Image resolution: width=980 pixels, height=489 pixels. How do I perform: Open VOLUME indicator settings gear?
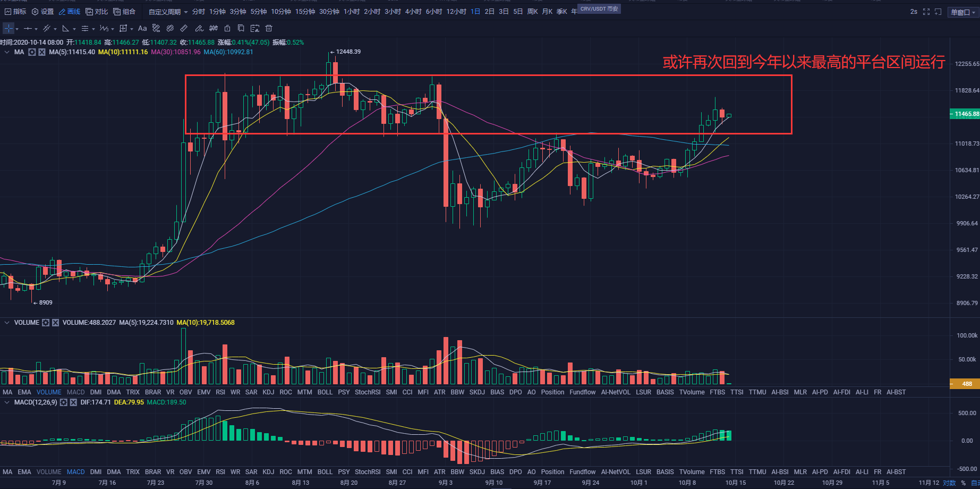[x=46, y=323]
